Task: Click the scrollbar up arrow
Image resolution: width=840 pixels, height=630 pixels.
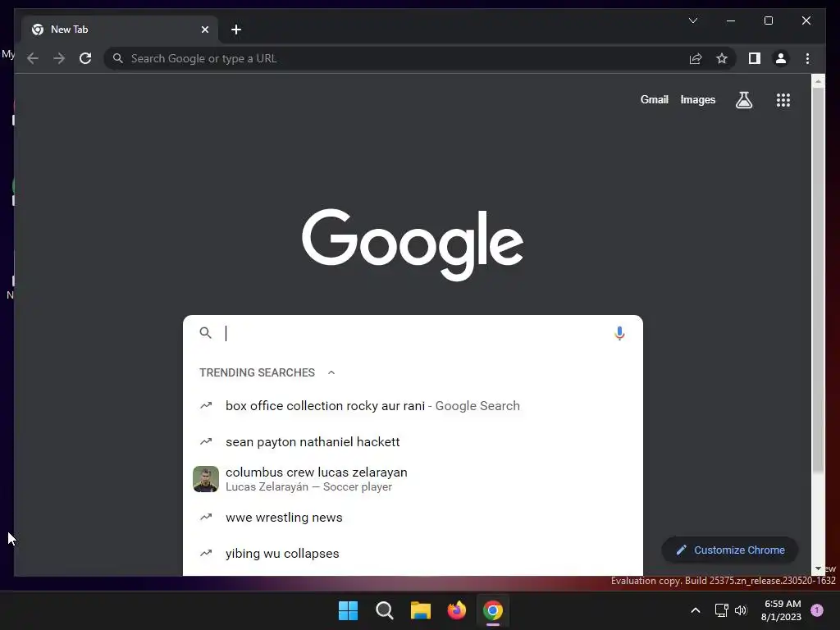Action: pos(818,81)
